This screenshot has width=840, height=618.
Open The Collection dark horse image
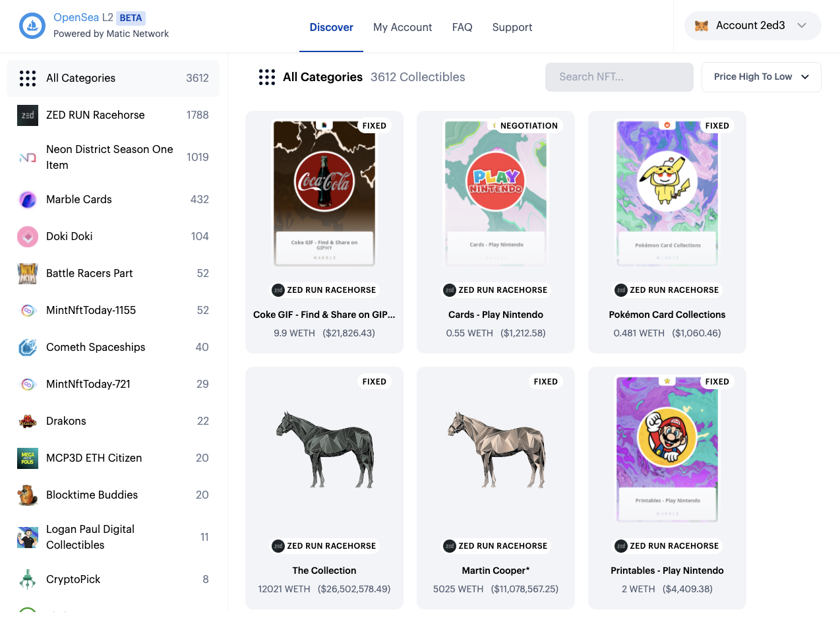pos(324,448)
